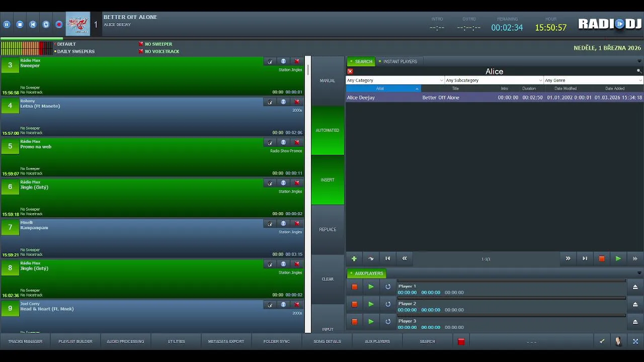Jump to last page of search results
Image resolution: width=644 pixels, height=362 pixels.
[585, 259]
